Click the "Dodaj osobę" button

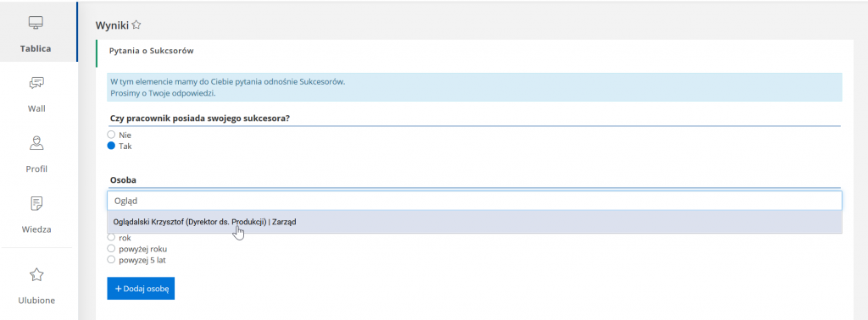(141, 289)
